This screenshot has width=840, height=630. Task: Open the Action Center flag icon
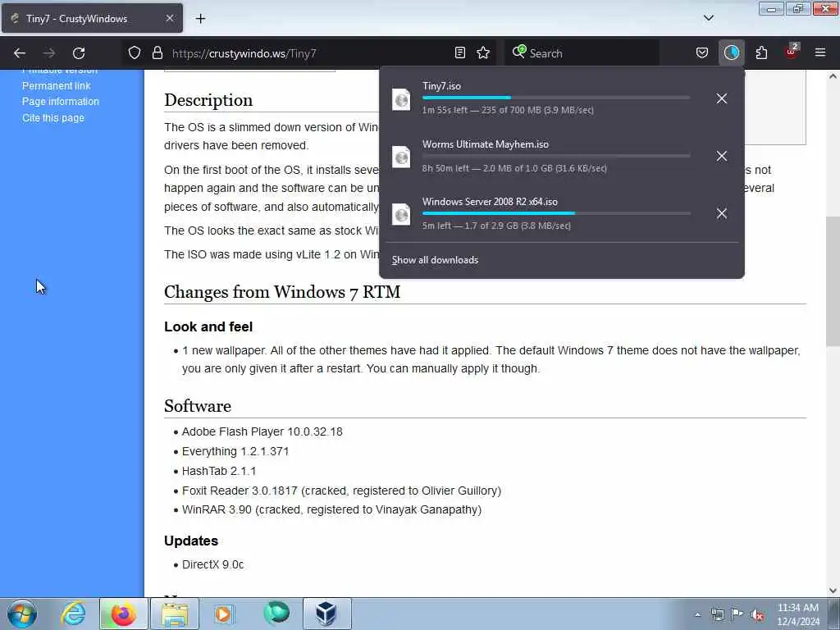(x=737, y=614)
